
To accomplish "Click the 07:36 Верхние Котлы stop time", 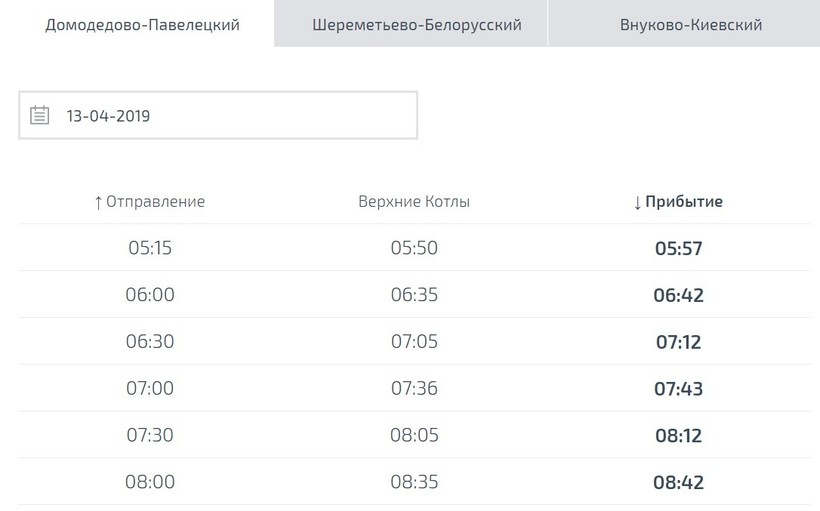I will click(414, 388).
